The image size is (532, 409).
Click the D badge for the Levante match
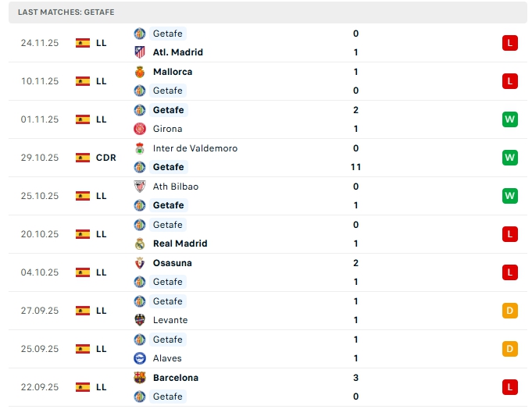[510, 311]
